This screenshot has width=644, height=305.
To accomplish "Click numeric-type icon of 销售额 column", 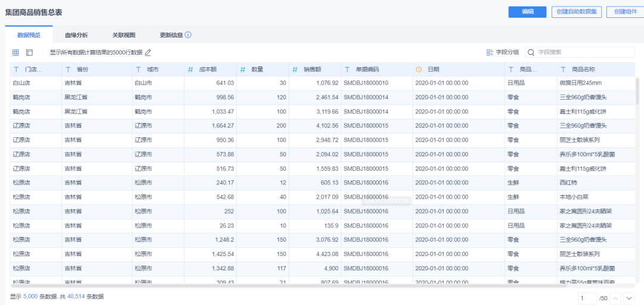I will tap(295, 69).
